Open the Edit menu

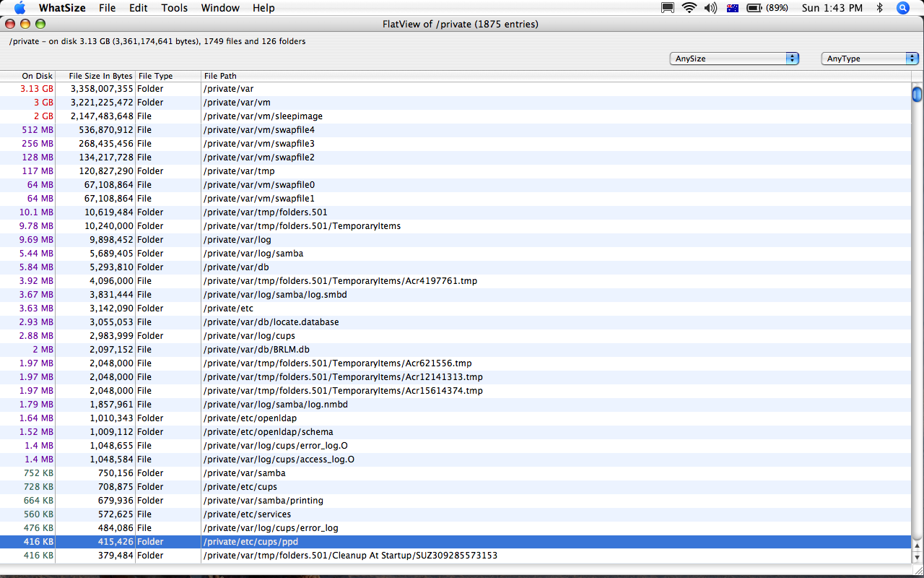click(x=139, y=8)
